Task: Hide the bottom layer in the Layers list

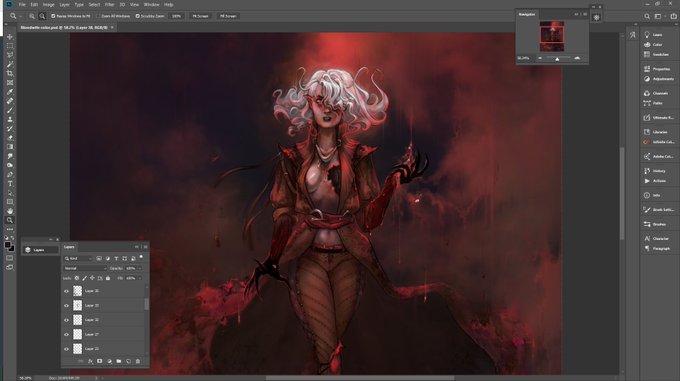Action: [x=66, y=349]
